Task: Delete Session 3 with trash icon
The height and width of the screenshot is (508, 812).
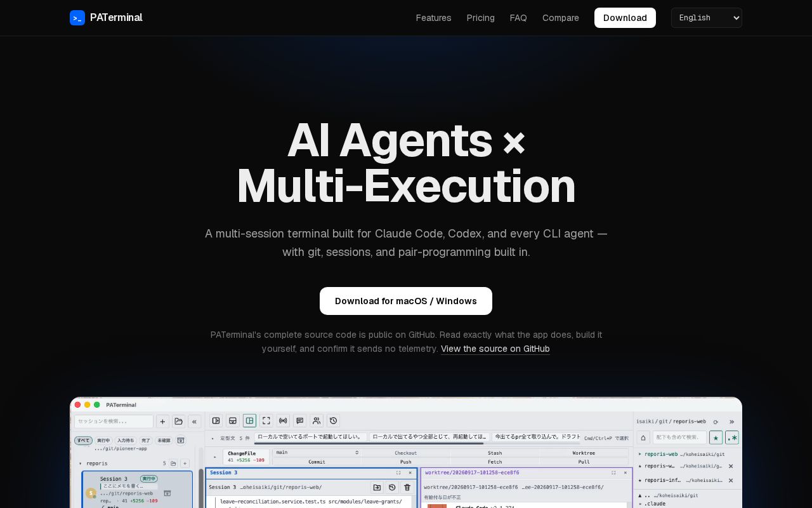Action: (407, 487)
